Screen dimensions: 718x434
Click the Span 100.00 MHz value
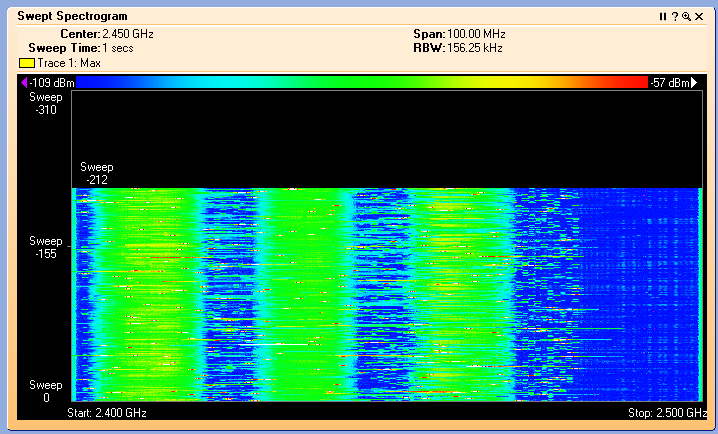476,34
